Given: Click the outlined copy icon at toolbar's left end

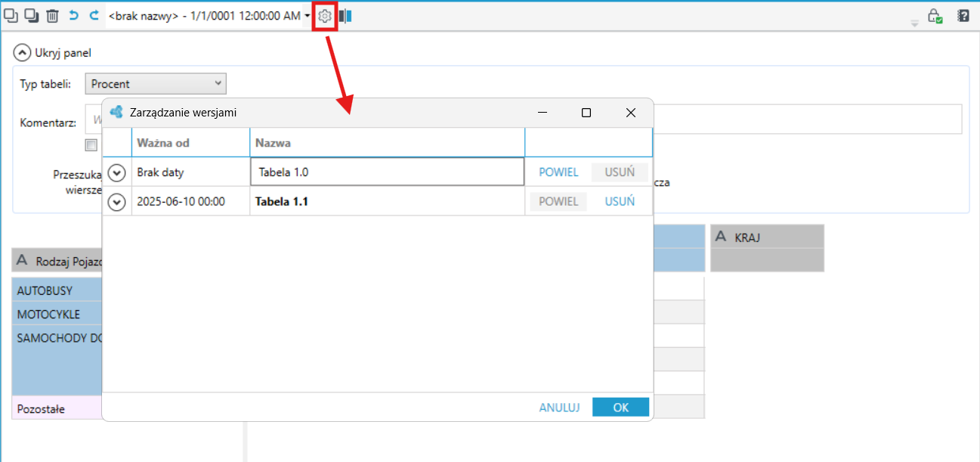Looking at the screenshot, I should (x=11, y=15).
